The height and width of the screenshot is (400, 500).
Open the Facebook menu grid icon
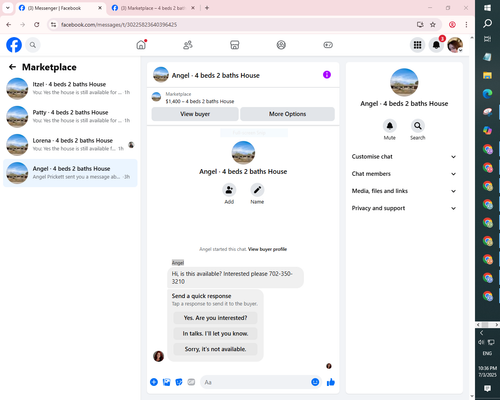417,45
